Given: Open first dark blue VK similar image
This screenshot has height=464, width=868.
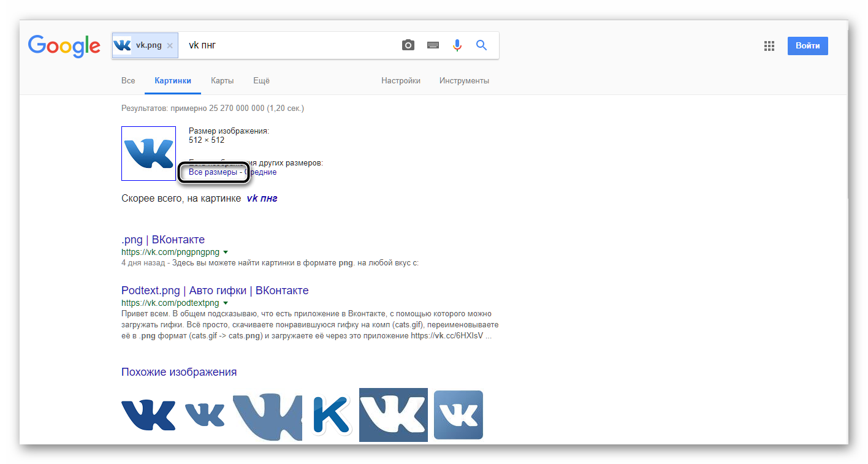Looking at the screenshot, I should [x=148, y=415].
